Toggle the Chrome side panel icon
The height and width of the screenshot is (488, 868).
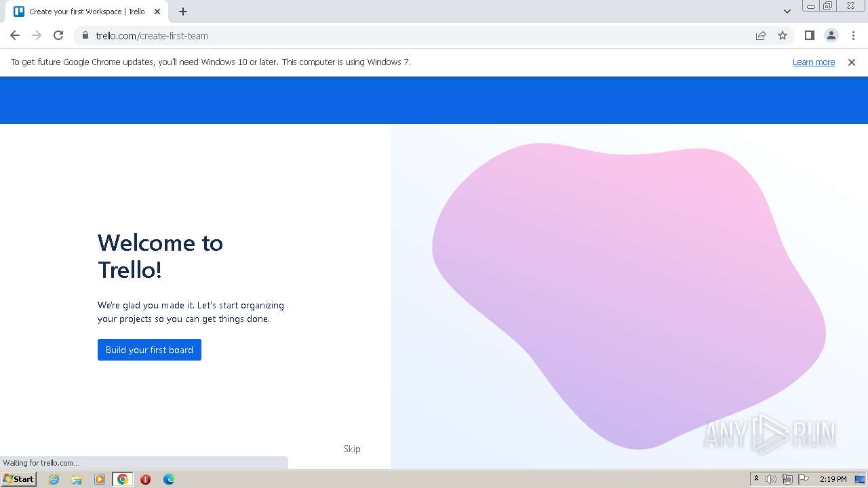809,35
